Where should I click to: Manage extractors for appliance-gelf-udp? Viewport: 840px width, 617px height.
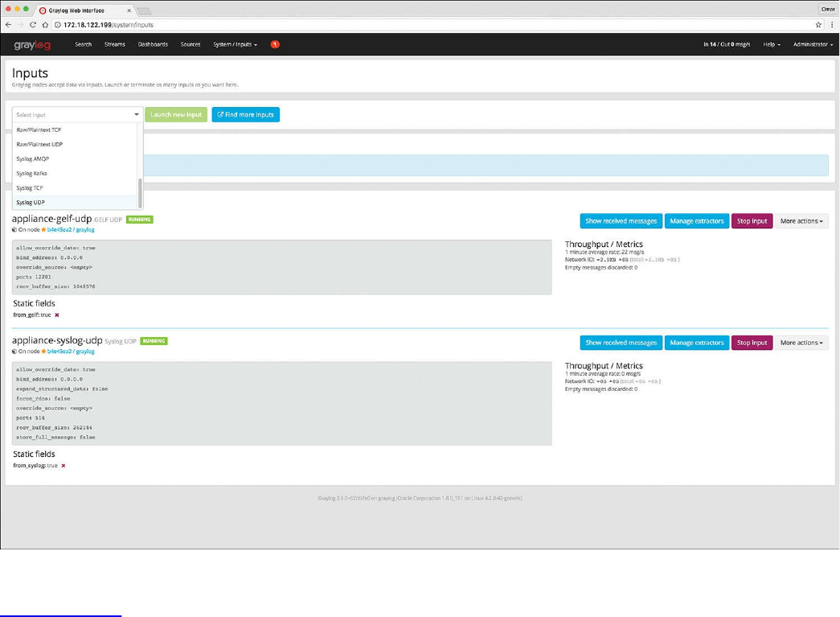click(x=697, y=221)
